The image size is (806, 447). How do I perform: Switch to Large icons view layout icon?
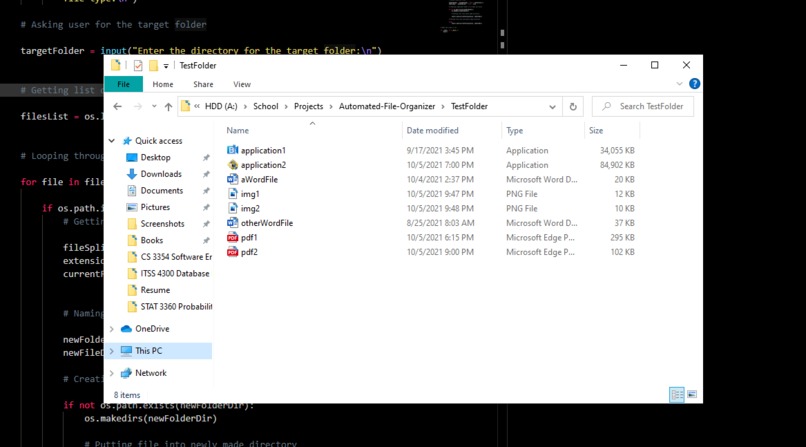pyautogui.click(x=692, y=395)
